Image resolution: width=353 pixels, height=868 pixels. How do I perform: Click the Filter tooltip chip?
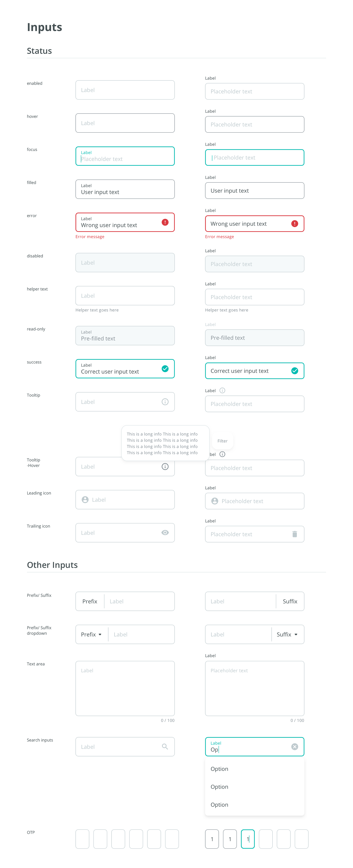tap(222, 441)
